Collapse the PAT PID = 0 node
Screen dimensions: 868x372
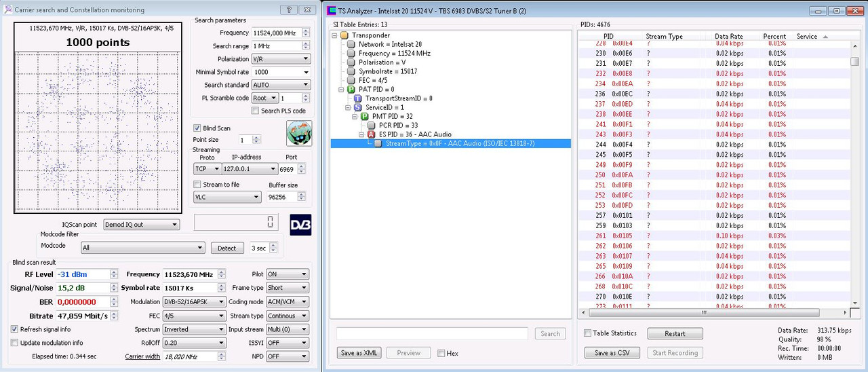tap(342, 90)
